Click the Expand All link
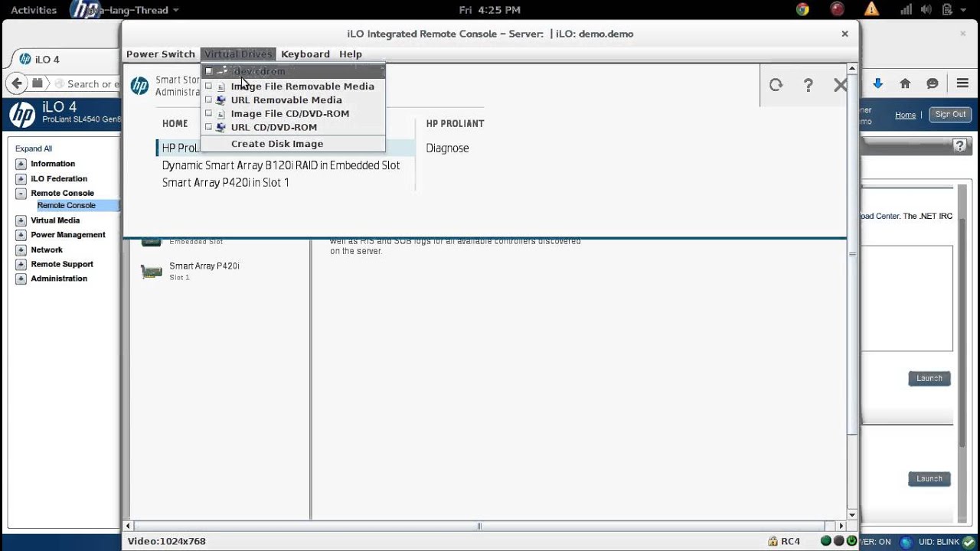 [34, 148]
